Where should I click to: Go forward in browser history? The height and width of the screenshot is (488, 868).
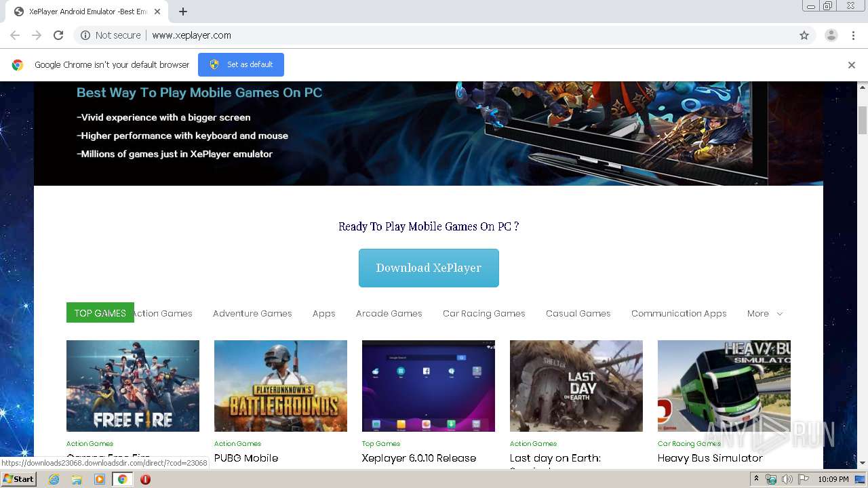pos(37,35)
